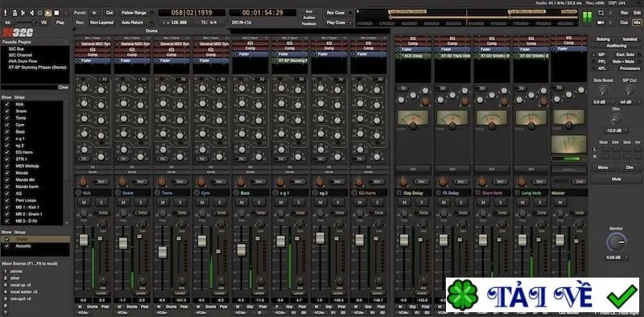Switch to the Edit page

click(x=636, y=13)
